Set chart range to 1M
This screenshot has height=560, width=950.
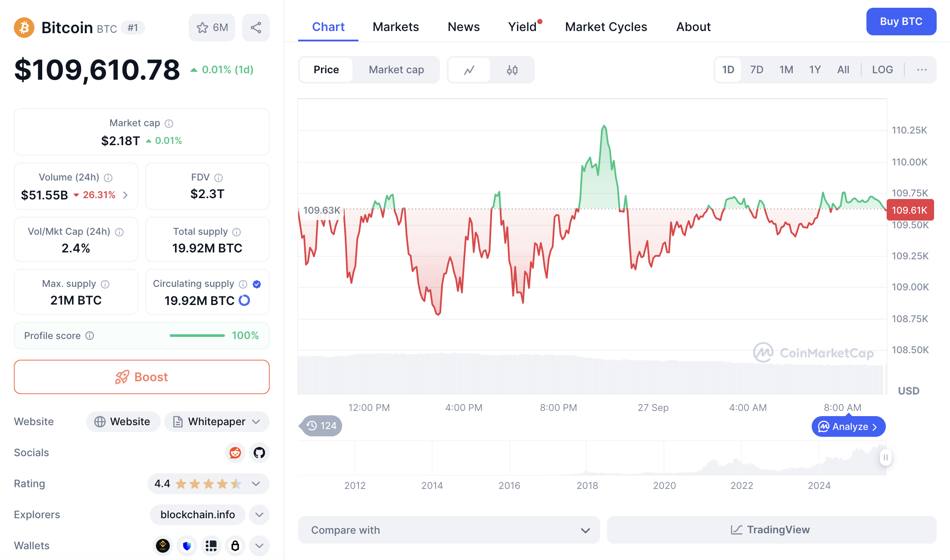pyautogui.click(x=786, y=70)
